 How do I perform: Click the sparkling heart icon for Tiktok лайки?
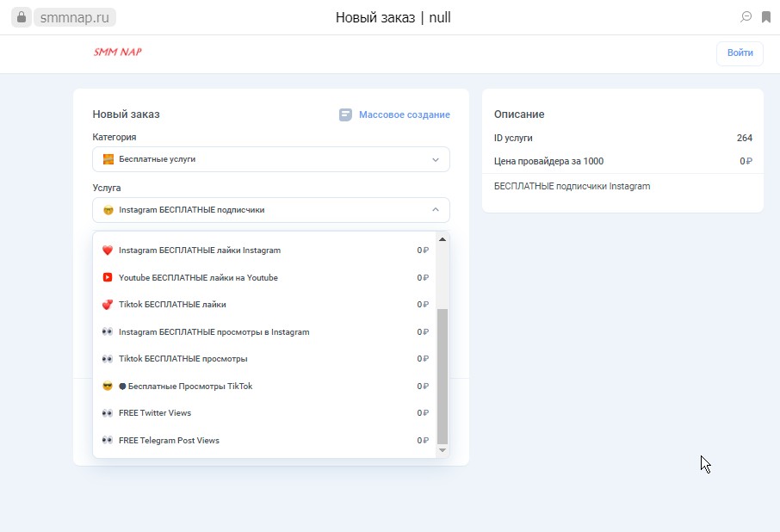[108, 304]
